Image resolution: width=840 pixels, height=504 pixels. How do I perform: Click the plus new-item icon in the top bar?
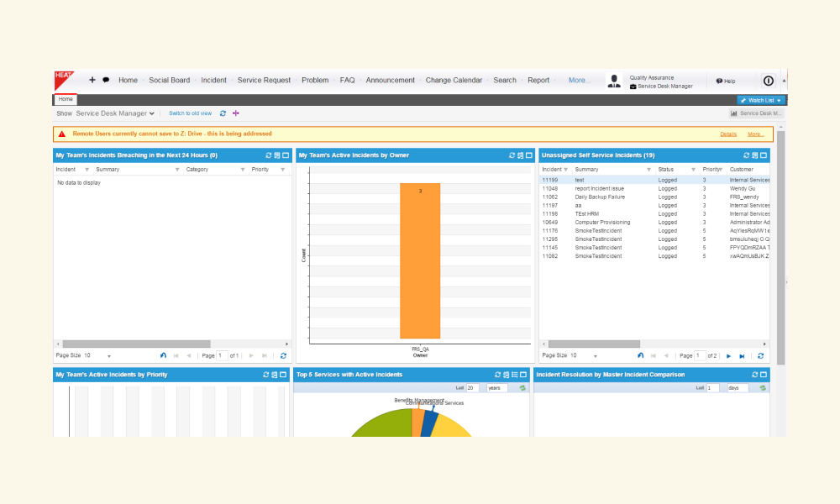[x=92, y=80]
